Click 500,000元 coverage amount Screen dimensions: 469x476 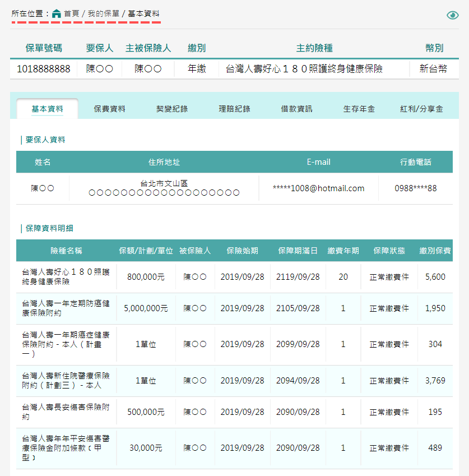pos(146,412)
